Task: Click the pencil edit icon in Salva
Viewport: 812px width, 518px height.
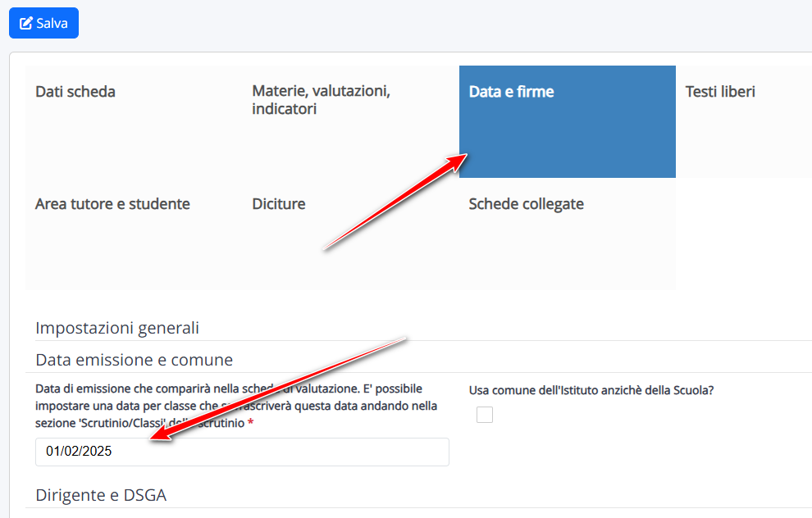Action: (25, 23)
